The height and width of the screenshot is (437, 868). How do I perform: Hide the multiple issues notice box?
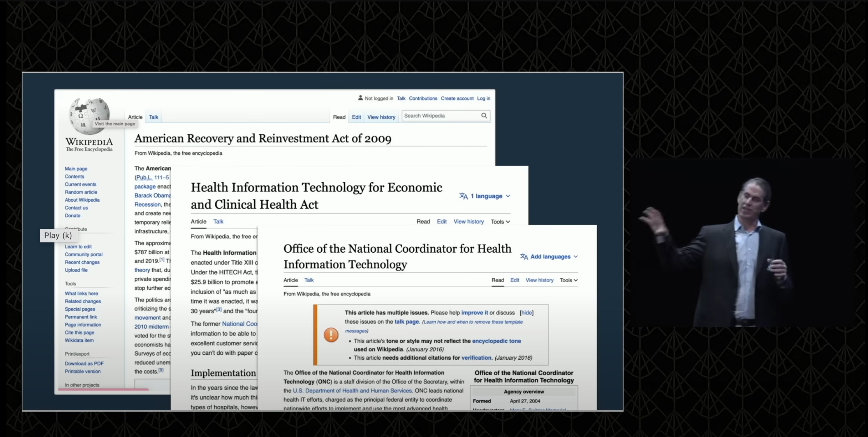pyautogui.click(x=526, y=313)
